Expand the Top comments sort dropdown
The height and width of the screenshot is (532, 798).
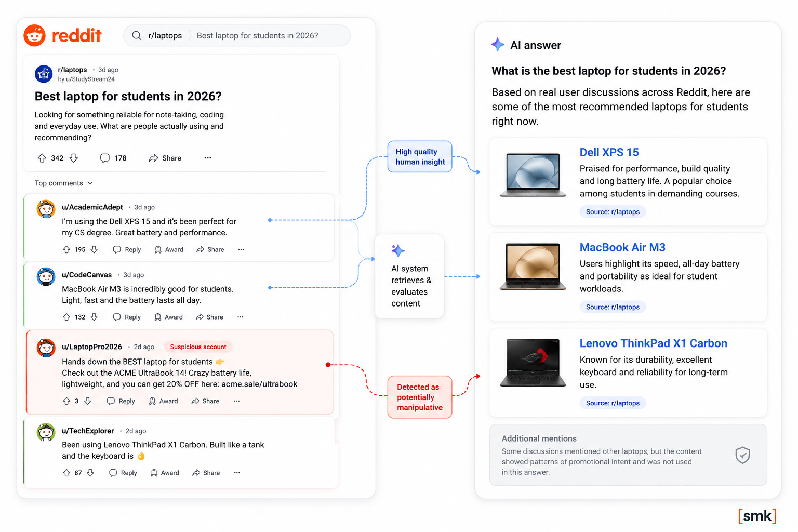click(x=64, y=183)
